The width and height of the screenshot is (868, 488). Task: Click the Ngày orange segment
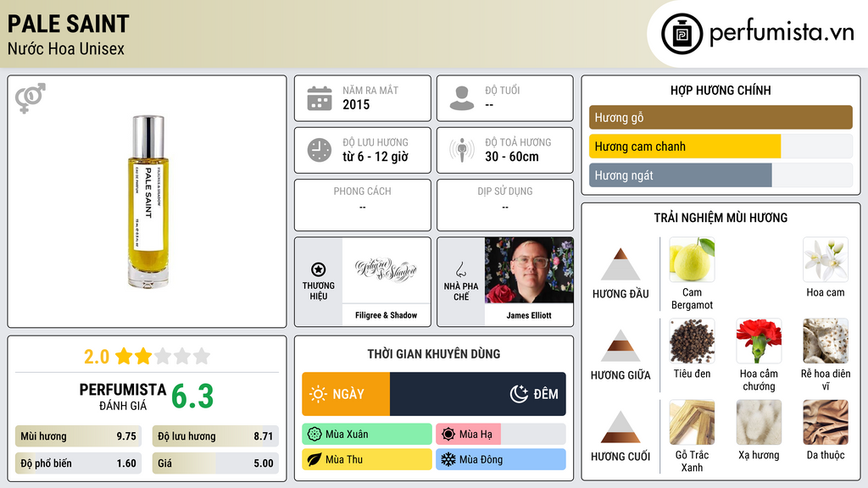coord(346,394)
